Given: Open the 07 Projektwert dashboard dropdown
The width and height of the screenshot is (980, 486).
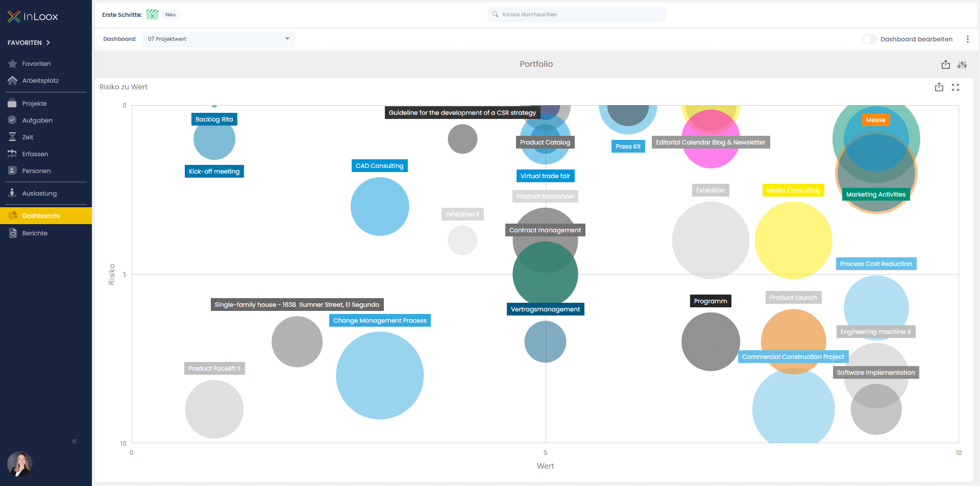Looking at the screenshot, I should pos(218,39).
